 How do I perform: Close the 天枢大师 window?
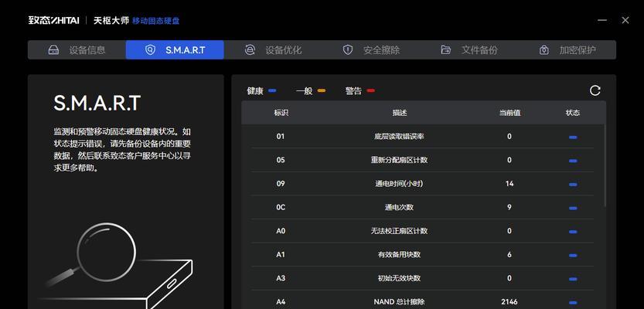(625, 20)
